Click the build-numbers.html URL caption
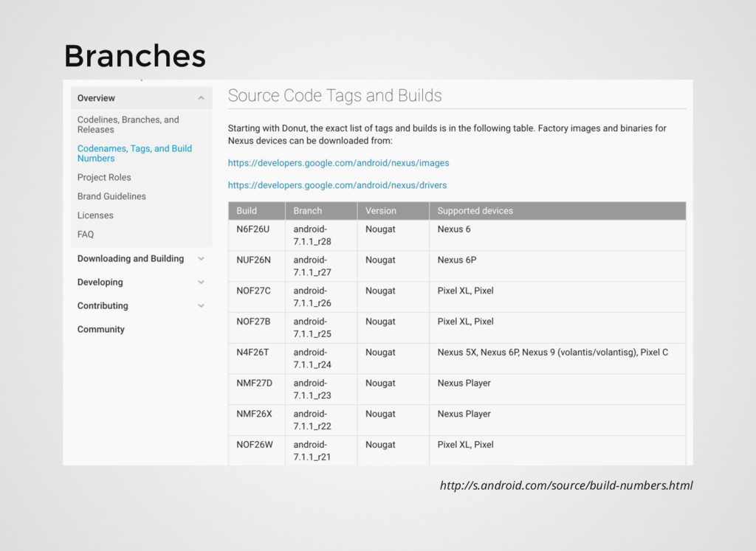This screenshot has width=756, height=551. 566,485
